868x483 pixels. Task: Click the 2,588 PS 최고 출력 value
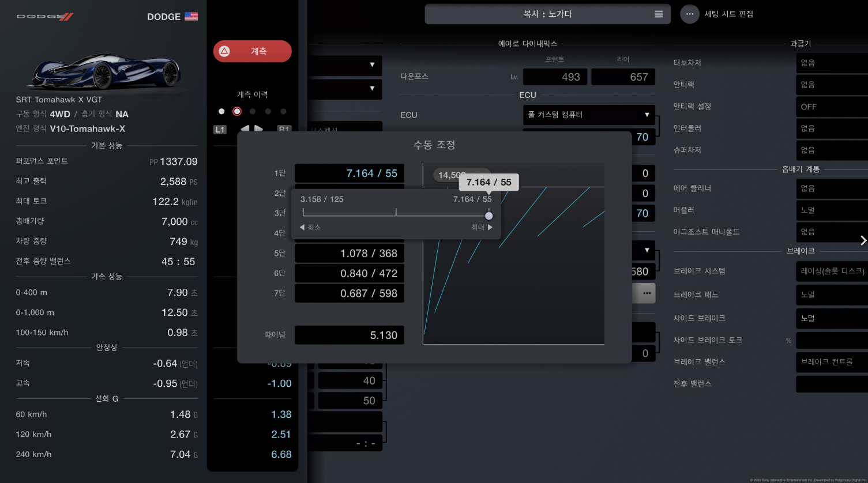pyautogui.click(x=179, y=182)
